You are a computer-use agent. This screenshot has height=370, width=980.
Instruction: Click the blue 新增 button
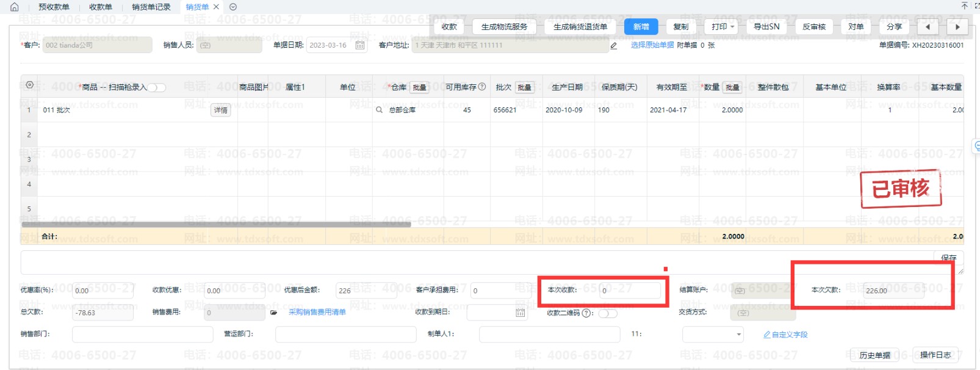click(x=641, y=27)
